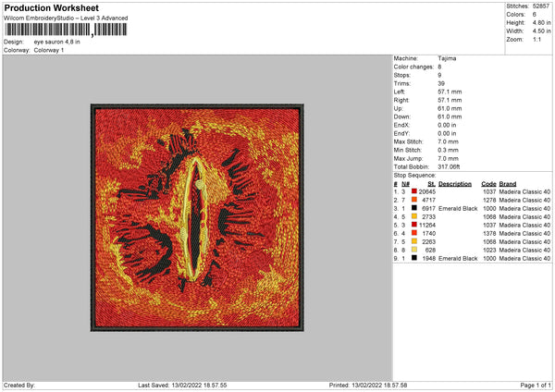Click 'Madeira Classic 40' brand in row 1
Image resolution: width=555 pixels, height=392 pixels.
coord(524,191)
